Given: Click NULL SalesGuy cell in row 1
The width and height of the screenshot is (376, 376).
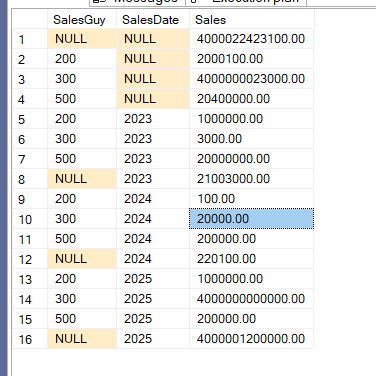Looking at the screenshot, I should pos(82,39).
